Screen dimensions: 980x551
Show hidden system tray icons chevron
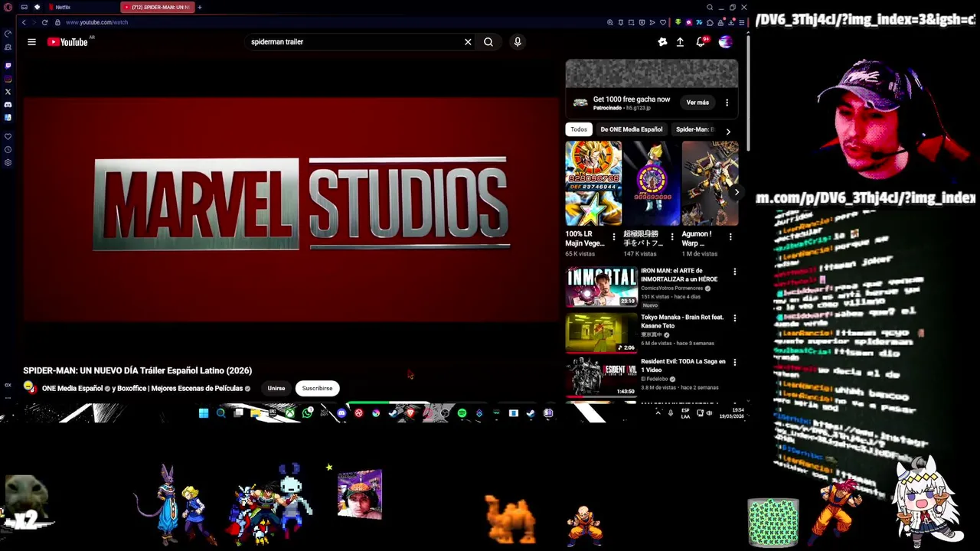[x=658, y=413]
